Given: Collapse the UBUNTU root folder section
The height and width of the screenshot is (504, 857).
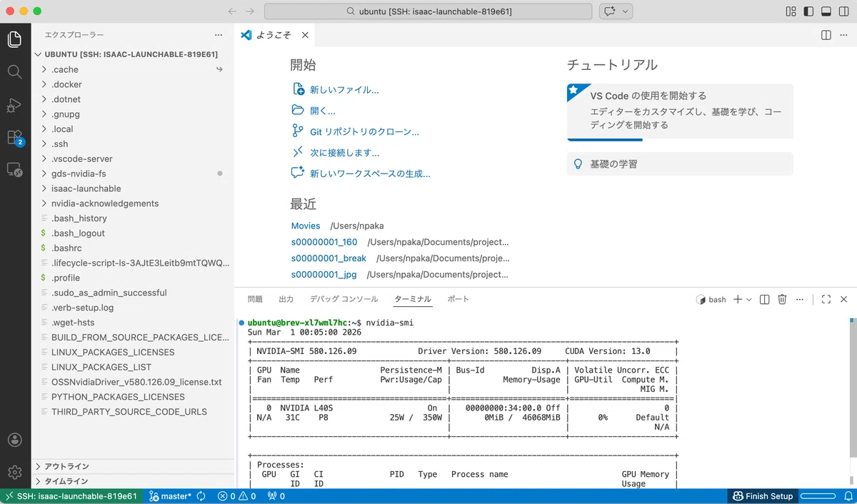Looking at the screenshot, I should coord(133,54).
